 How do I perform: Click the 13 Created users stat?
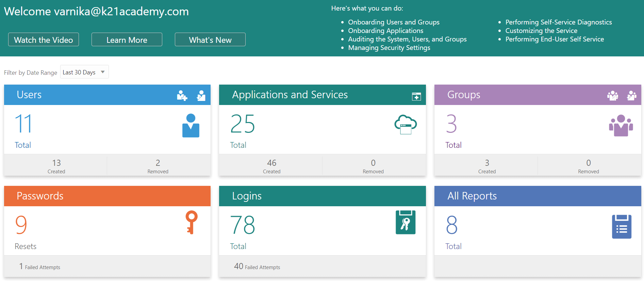pos(56,166)
